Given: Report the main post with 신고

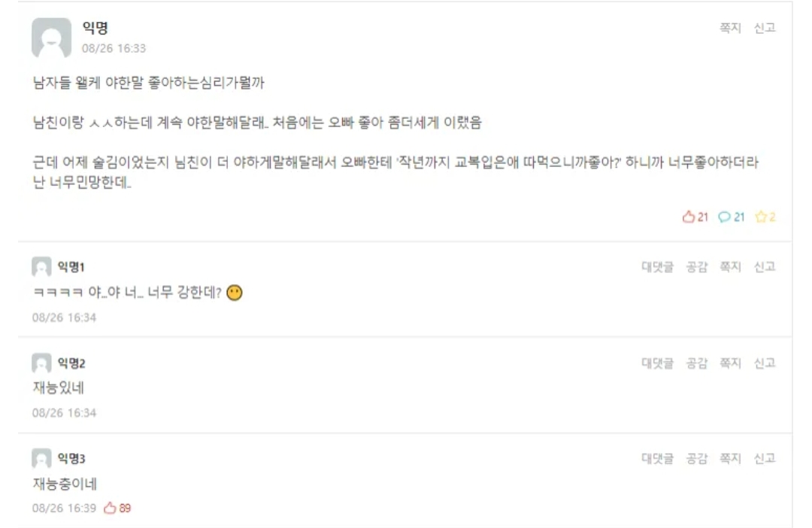Looking at the screenshot, I should pos(765,28).
